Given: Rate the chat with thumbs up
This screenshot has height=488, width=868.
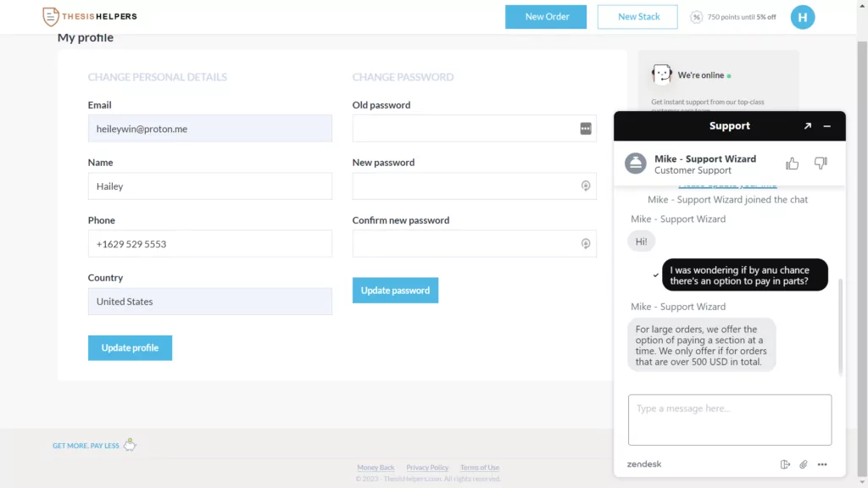Looking at the screenshot, I should click(x=792, y=164).
